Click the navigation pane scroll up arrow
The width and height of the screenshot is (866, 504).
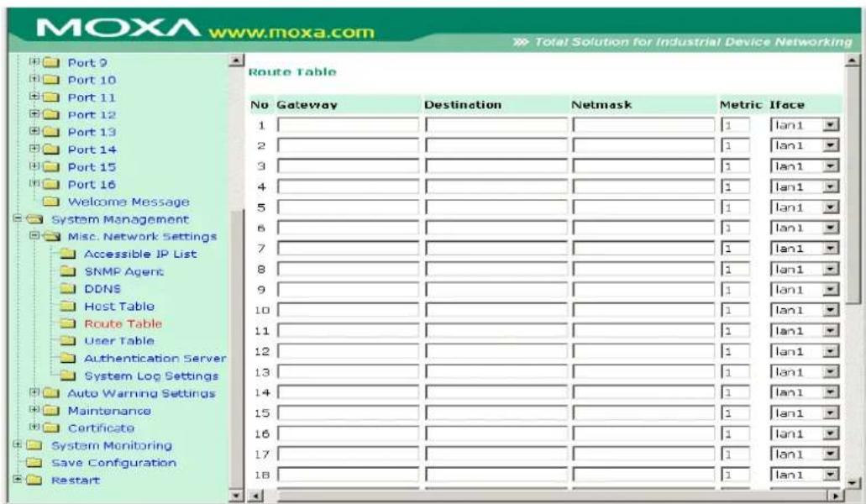tap(236, 60)
